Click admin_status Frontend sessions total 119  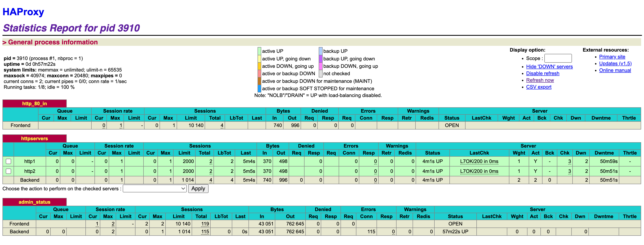coord(205,224)
